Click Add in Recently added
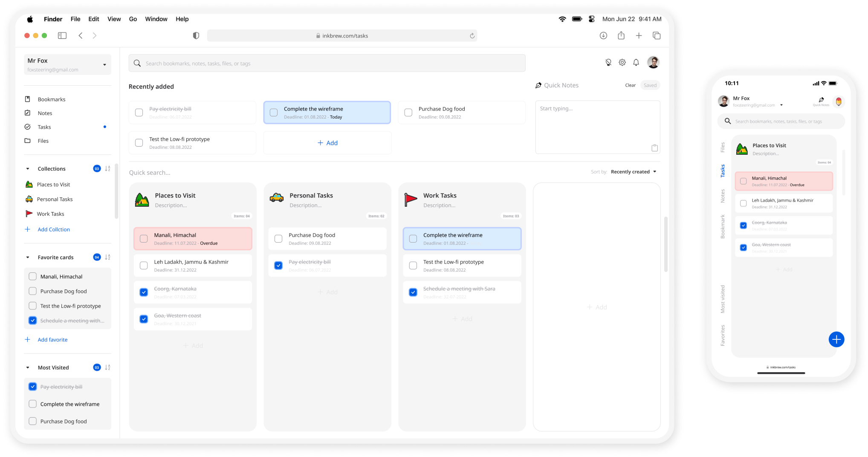This screenshot has width=868, height=457. [327, 143]
